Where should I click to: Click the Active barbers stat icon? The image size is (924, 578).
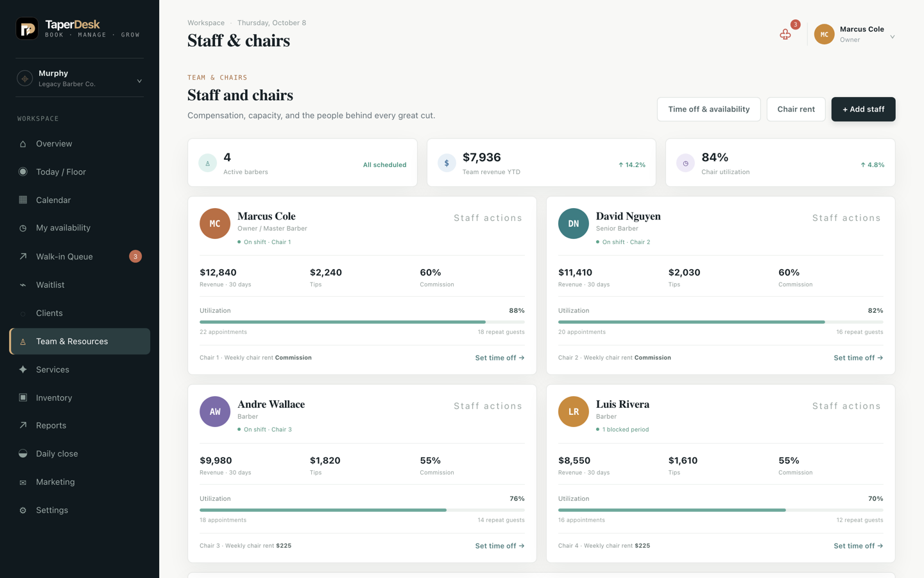[207, 163]
